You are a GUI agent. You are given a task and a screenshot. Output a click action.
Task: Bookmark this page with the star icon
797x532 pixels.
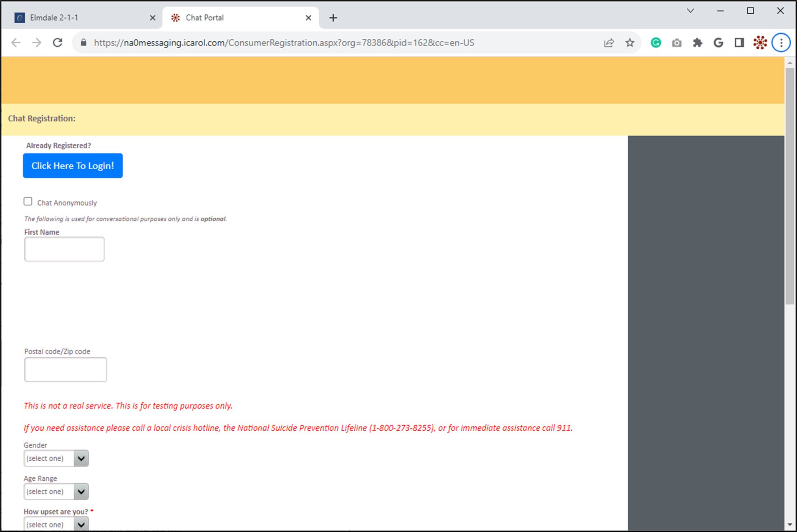tap(630, 43)
